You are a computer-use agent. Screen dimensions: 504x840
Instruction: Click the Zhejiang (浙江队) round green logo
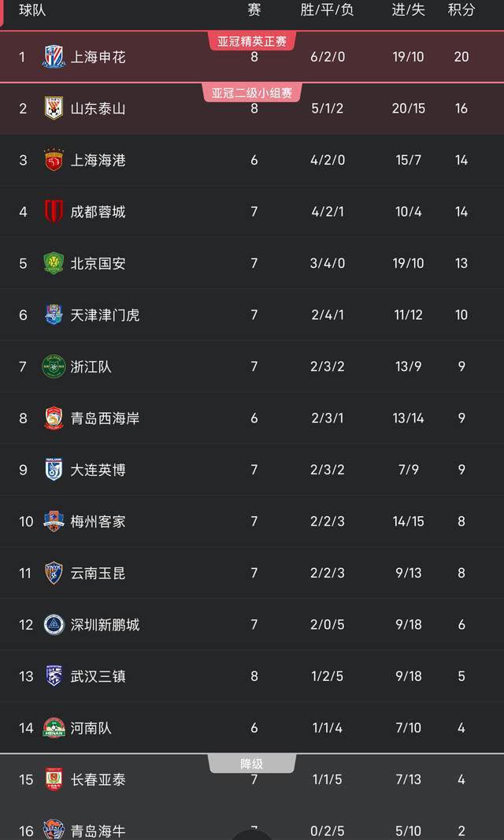54,366
